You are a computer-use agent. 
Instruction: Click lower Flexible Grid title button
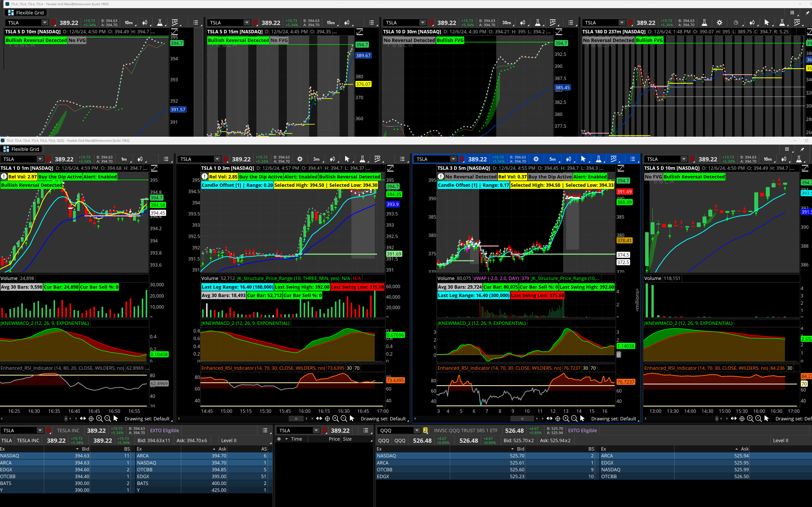point(21,149)
